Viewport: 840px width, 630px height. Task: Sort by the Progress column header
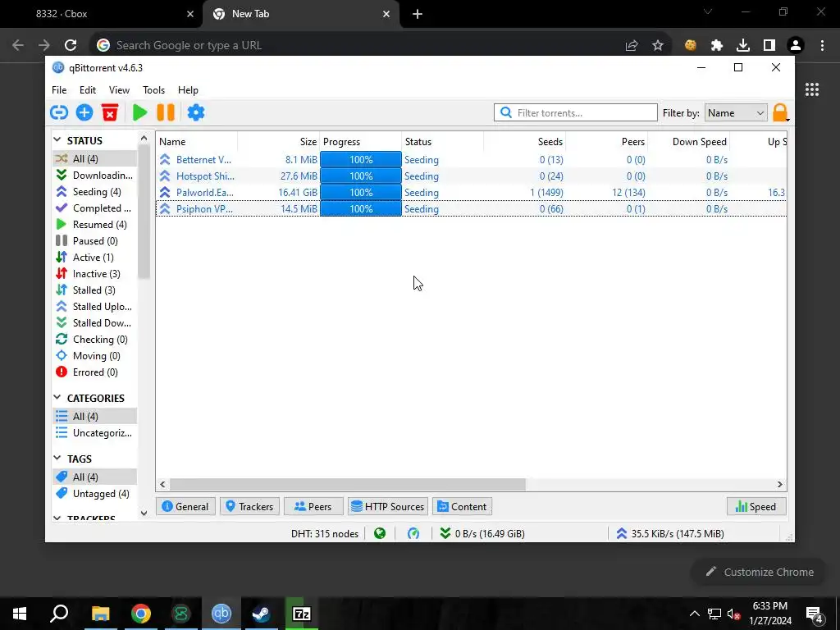(361, 141)
